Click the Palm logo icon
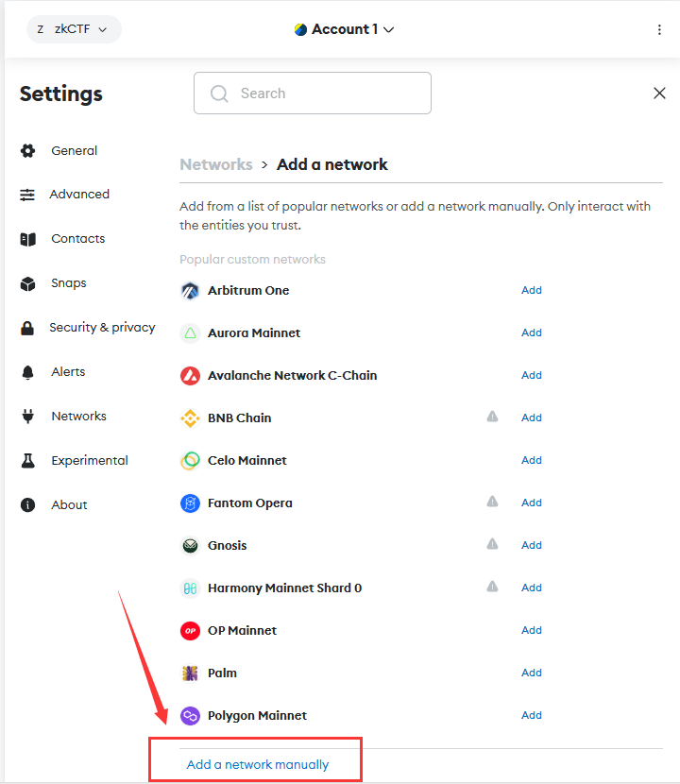This screenshot has height=784, width=680. coord(190,673)
